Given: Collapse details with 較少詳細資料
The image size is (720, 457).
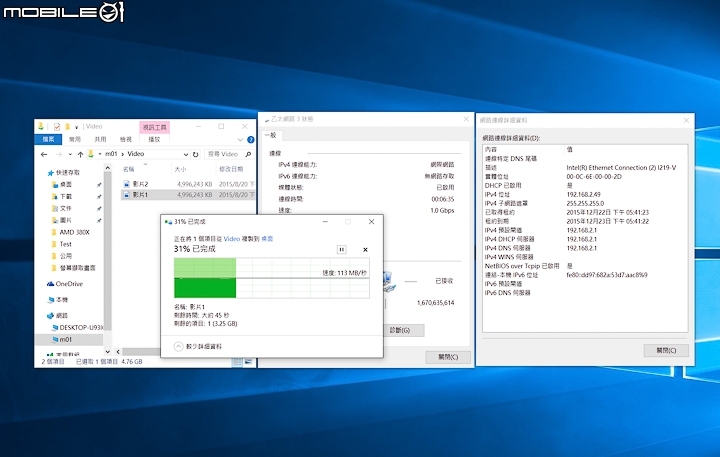Looking at the screenshot, I should (198, 346).
